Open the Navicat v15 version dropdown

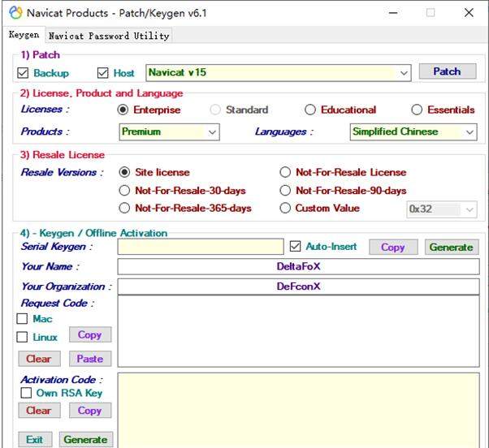point(405,73)
